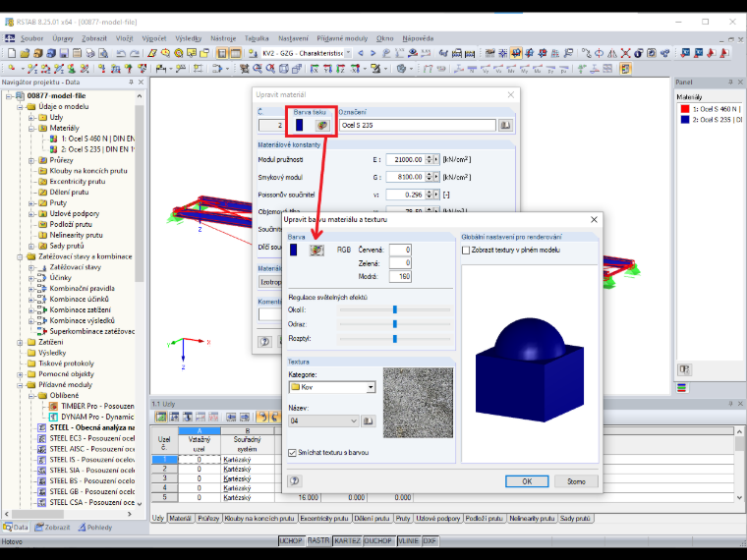Enable Zobrazit textury v plném modelu

(x=466, y=250)
